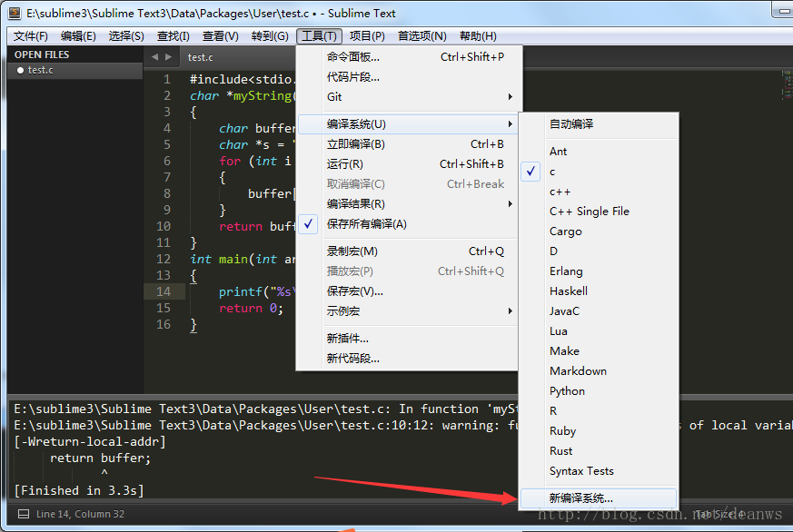Choose 运行(R) from the tools menu
793x532 pixels.
click(407, 164)
